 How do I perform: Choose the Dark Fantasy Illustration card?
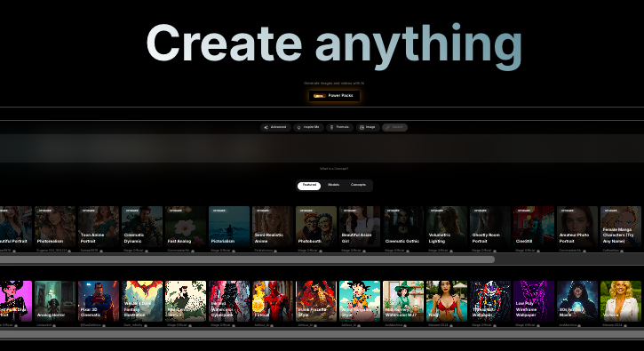pos(142,301)
